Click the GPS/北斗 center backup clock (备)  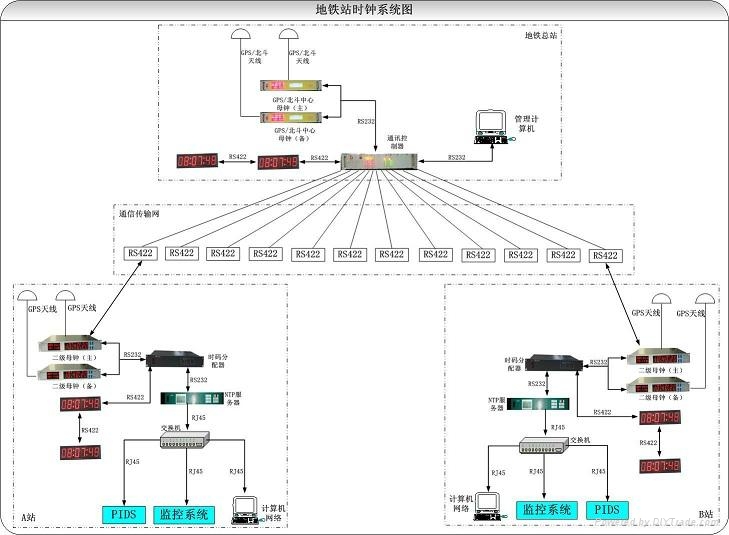(298, 118)
